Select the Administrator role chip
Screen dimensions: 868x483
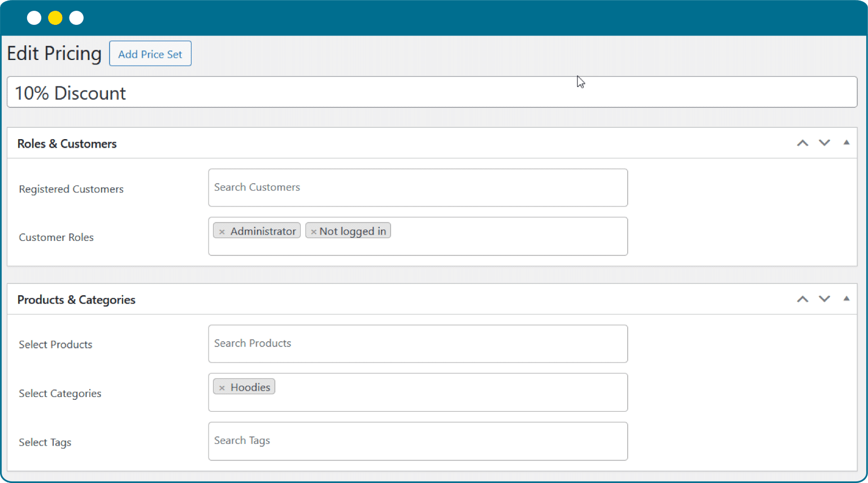[x=263, y=231]
